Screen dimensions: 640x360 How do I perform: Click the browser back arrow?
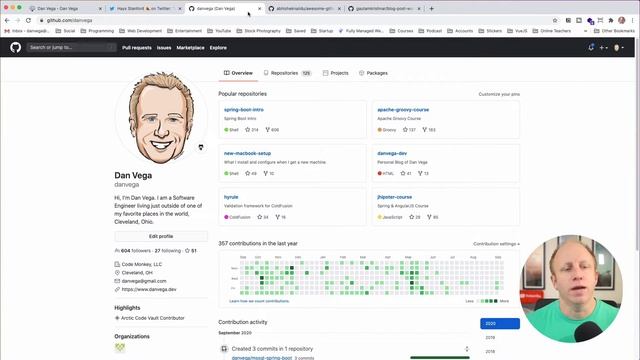(x=7, y=20)
